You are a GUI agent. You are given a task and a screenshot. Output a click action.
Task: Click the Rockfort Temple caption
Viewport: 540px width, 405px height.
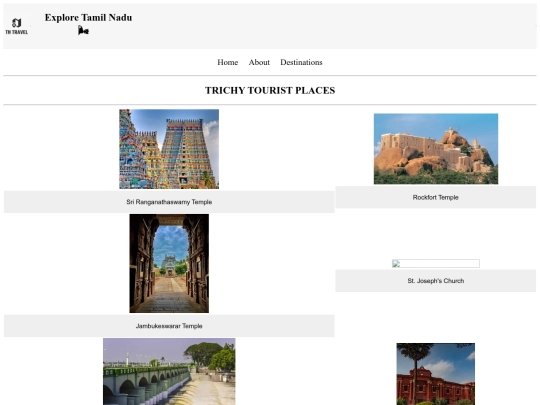click(435, 197)
